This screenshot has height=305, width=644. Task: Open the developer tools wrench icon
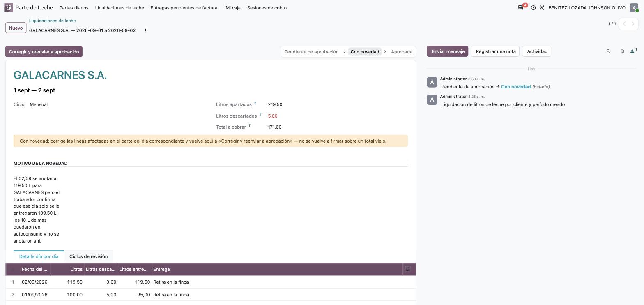point(542,8)
